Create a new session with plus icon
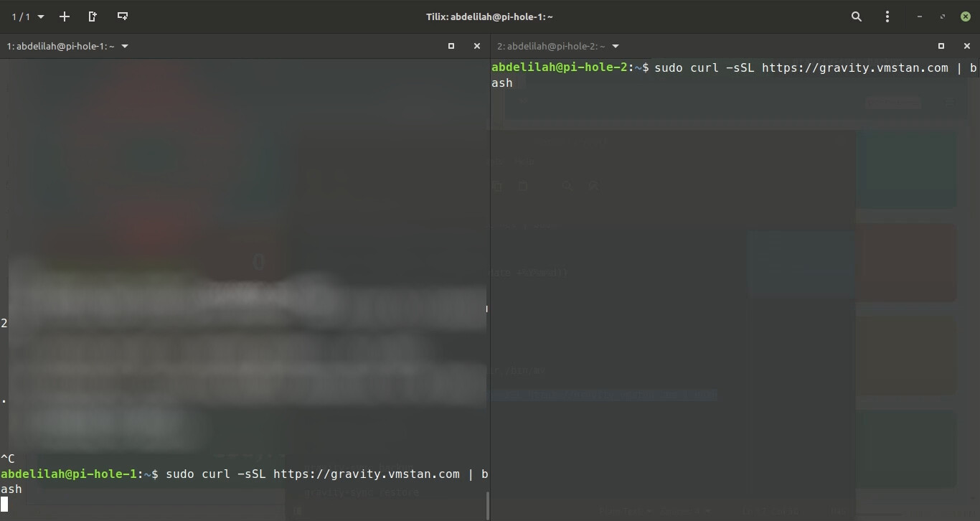Screen dimensions: 980x521 65,17
